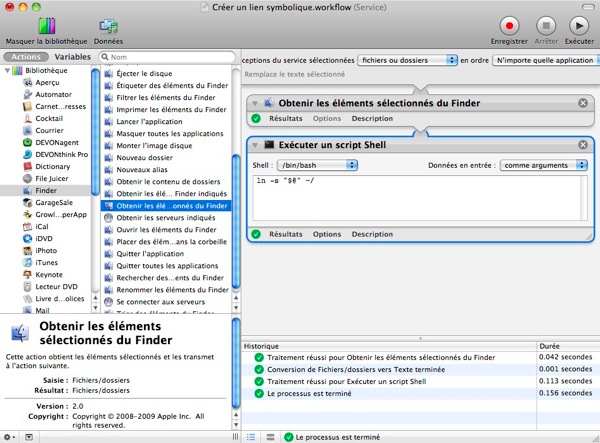Switch to the Actions tab
Image resolution: width=600 pixels, height=443 pixels.
26,57
